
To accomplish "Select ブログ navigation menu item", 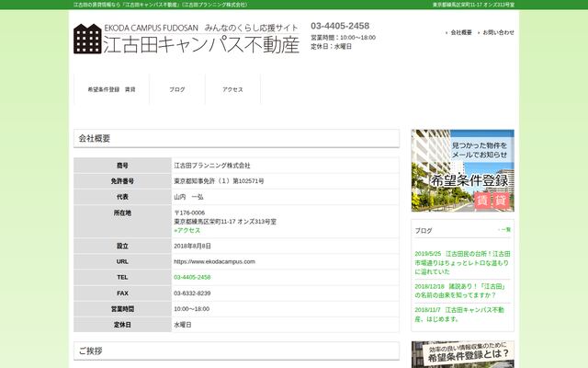I will coord(177,89).
